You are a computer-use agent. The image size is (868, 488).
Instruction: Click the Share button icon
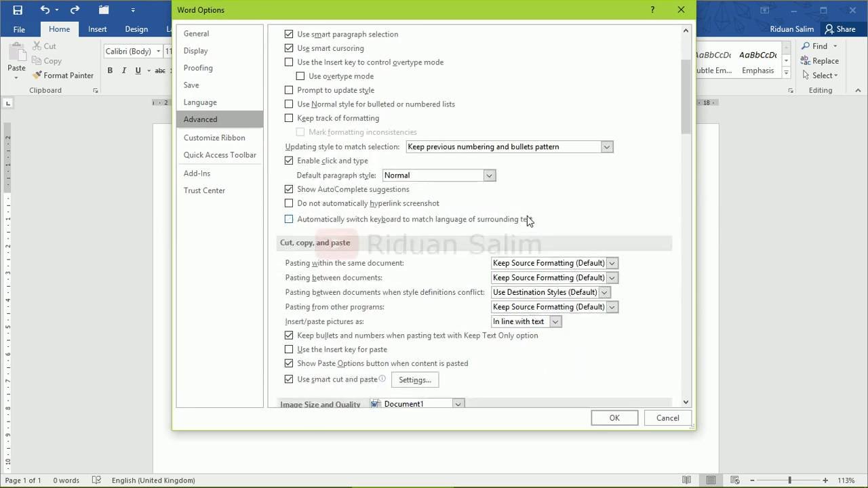tap(829, 29)
